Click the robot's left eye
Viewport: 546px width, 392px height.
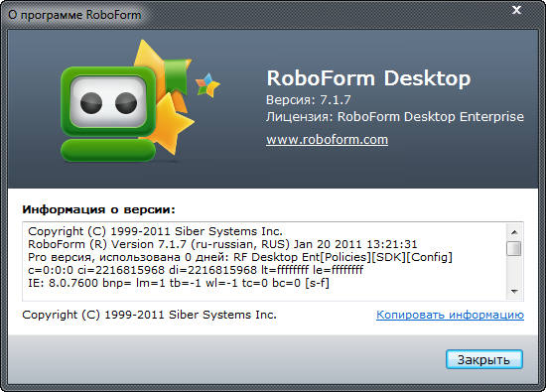91,103
